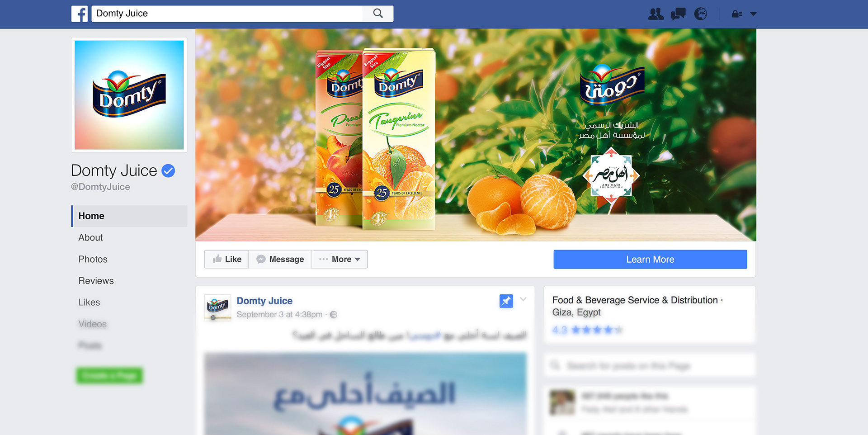Send a message via Message button
This screenshot has height=435, width=868.
[280, 259]
